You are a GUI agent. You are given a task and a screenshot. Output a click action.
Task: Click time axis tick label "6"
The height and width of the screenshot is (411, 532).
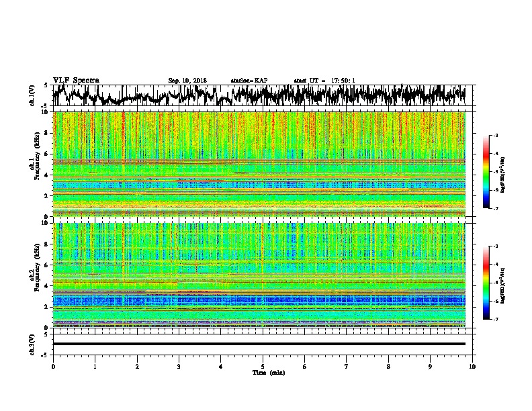click(x=304, y=367)
